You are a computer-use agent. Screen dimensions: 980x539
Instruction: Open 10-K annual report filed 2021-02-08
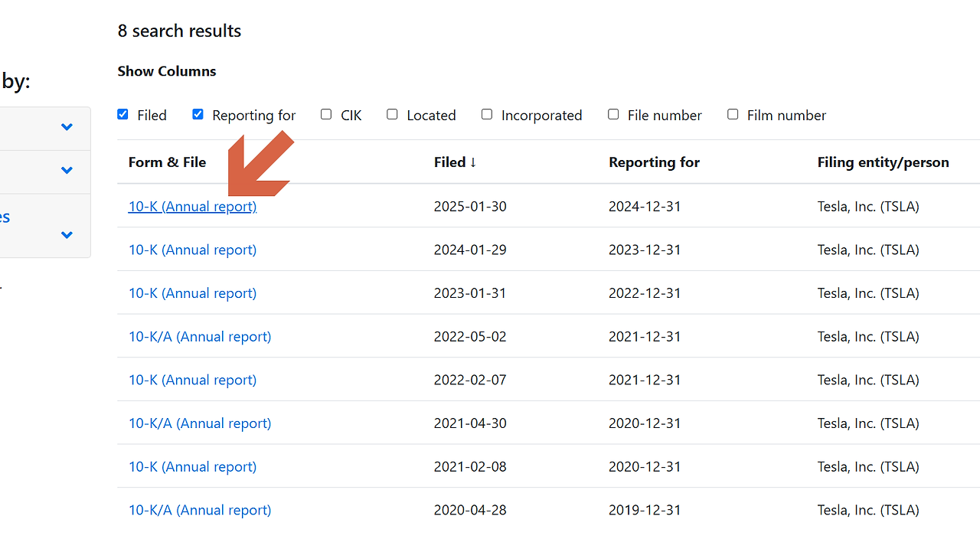[x=192, y=467]
